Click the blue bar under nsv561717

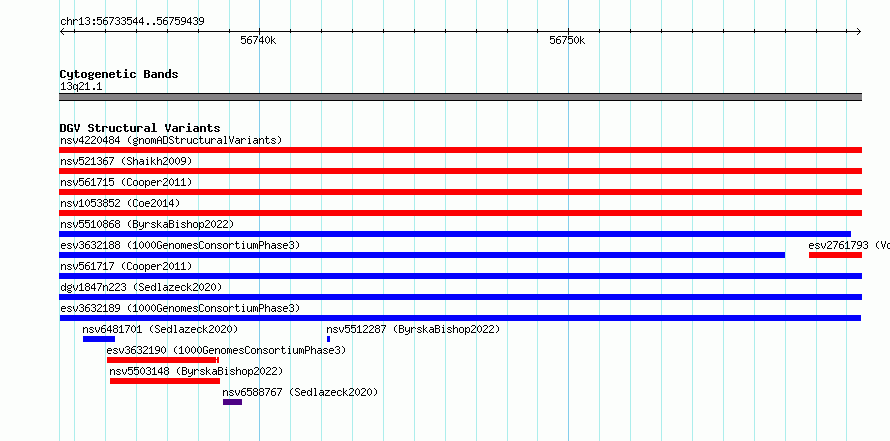tap(460, 276)
